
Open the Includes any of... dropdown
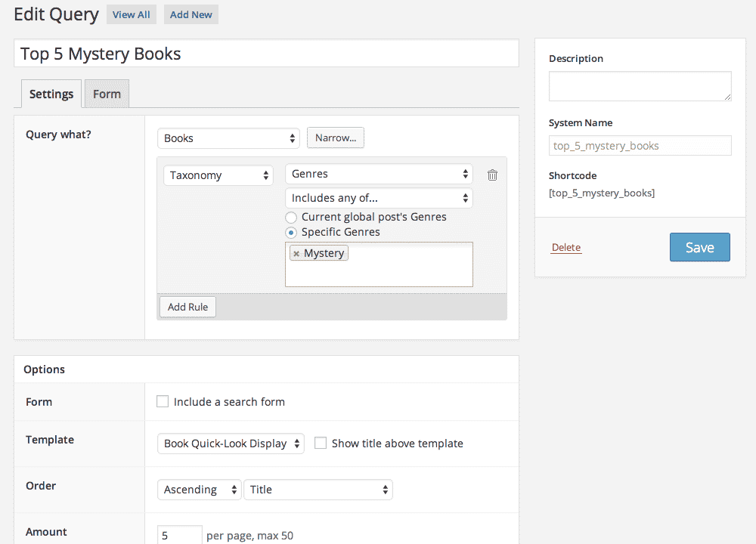[379, 198]
